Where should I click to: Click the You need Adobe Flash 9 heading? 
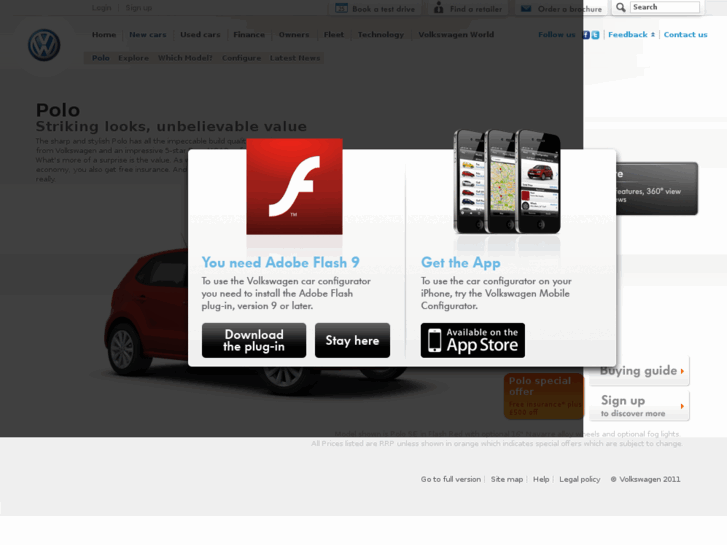point(281,263)
